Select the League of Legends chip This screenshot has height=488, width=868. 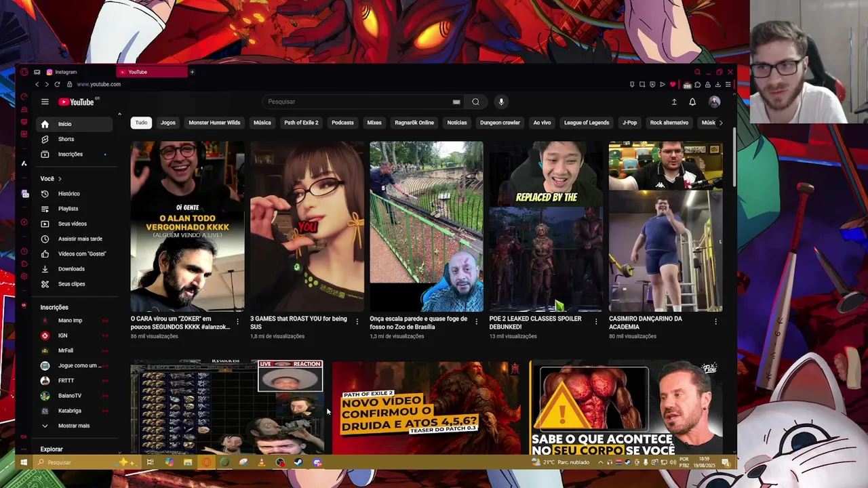point(587,123)
